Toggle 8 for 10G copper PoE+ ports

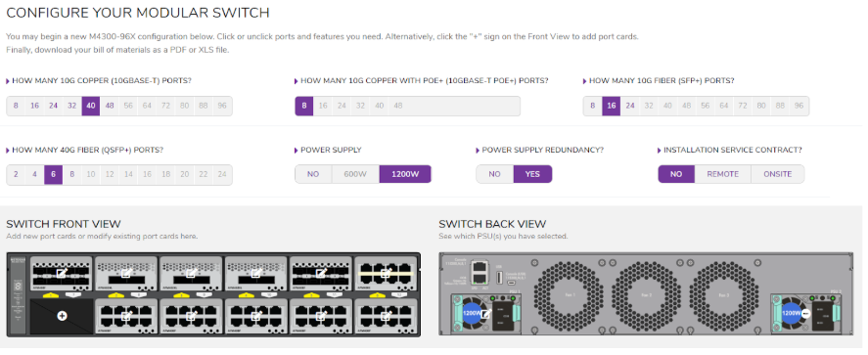coord(304,107)
